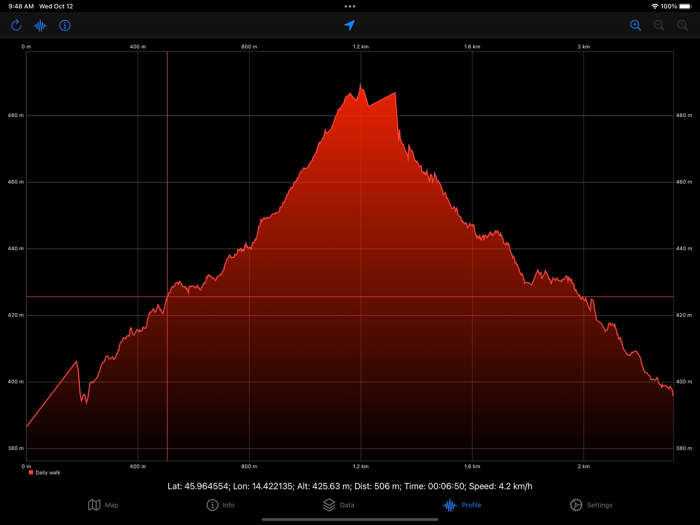
Task: Open the Data tab
Action: coord(338,505)
